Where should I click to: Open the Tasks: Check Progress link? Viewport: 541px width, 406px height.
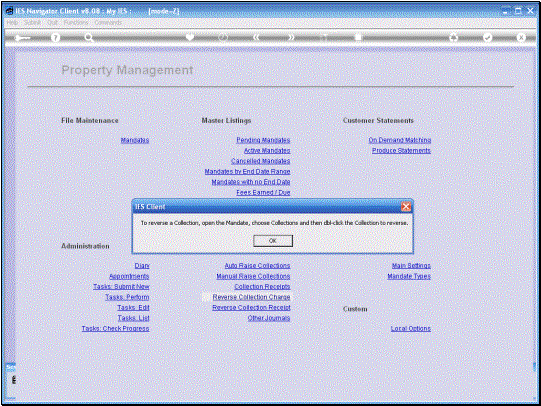click(116, 328)
